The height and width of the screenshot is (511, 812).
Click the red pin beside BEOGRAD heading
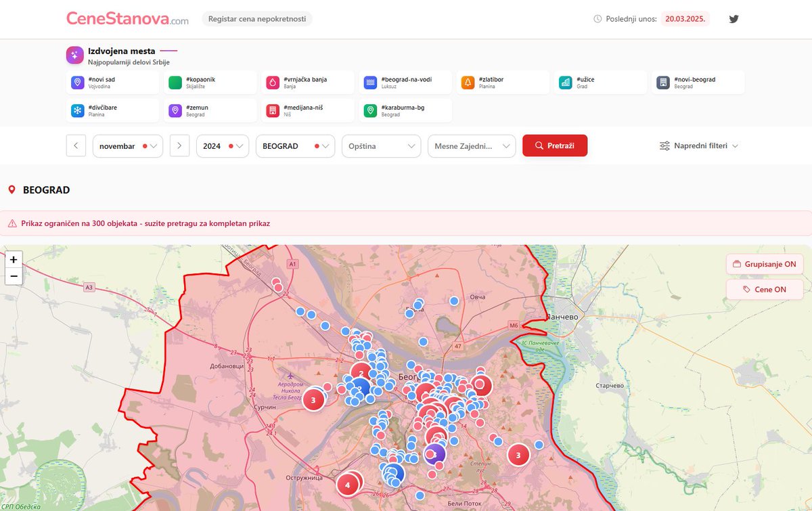point(12,190)
